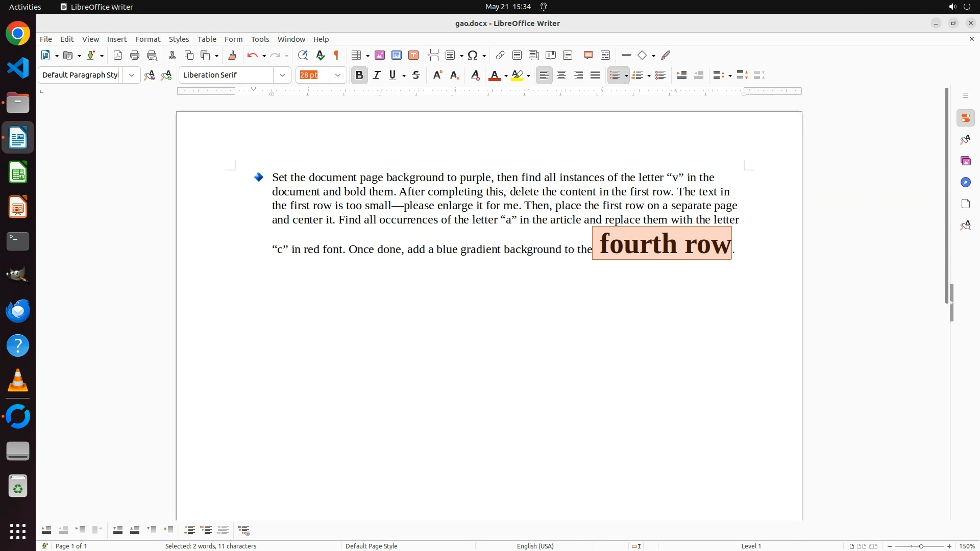Viewport: 980px width, 551px height.
Task: Insert a special character (Omega icon)
Action: tap(473, 56)
